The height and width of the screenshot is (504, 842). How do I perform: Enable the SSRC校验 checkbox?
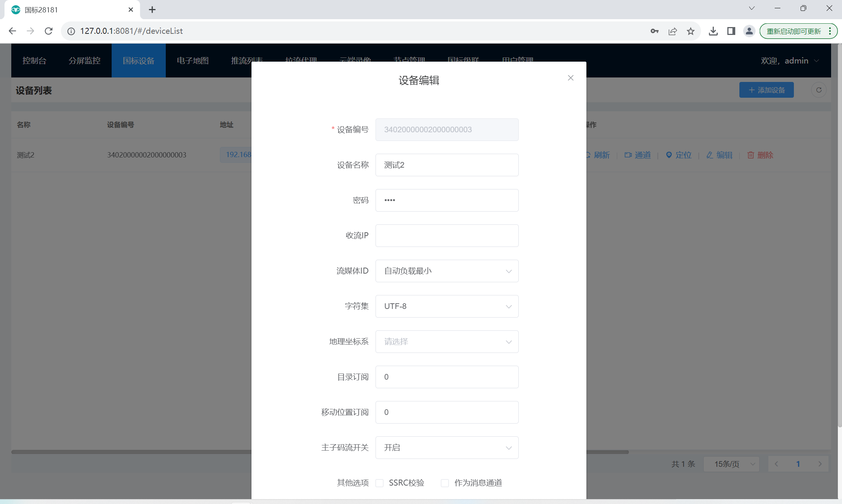pyautogui.click(x=380, y=483)
